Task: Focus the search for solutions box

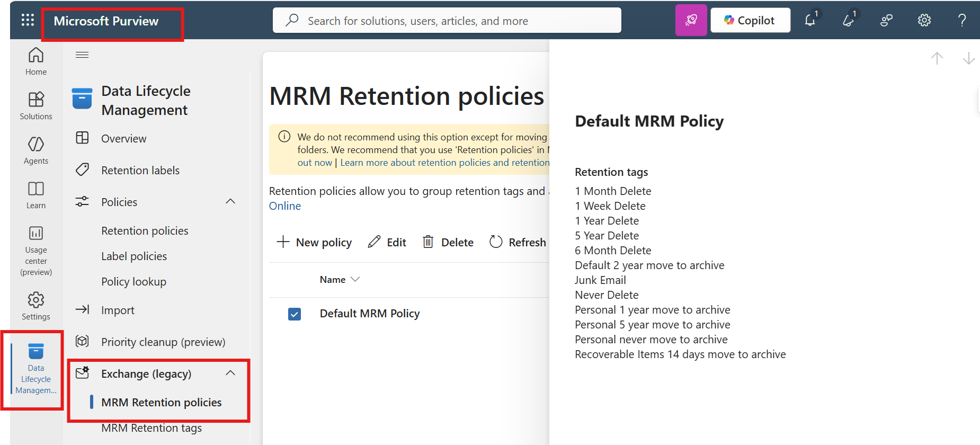Action: (447, 21)
